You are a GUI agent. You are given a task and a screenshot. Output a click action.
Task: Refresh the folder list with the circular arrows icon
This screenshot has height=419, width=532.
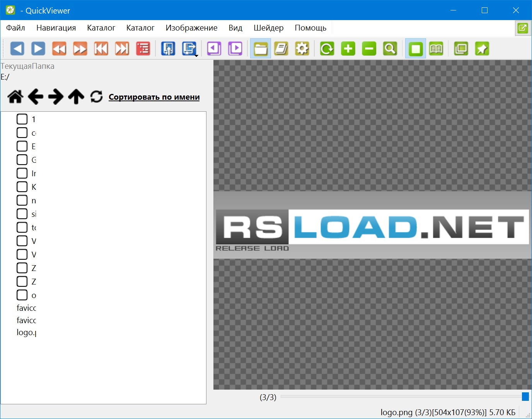pos(96,97)
